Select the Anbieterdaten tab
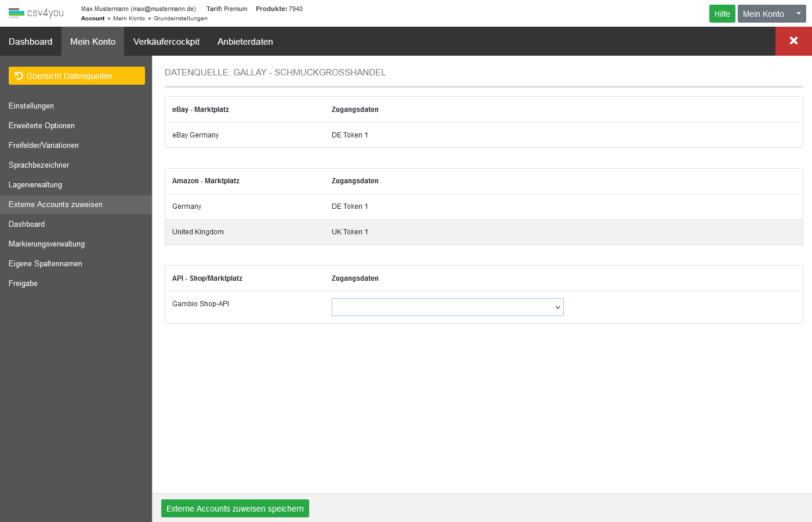The height and width of the screenshot is (522, 812). coord(245,42)
